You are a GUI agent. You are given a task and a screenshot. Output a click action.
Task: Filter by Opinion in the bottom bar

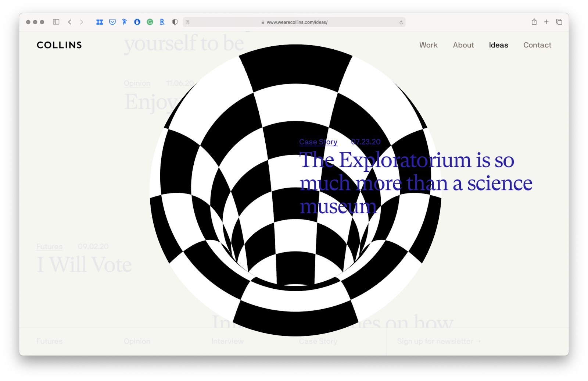tap(137, 341)
